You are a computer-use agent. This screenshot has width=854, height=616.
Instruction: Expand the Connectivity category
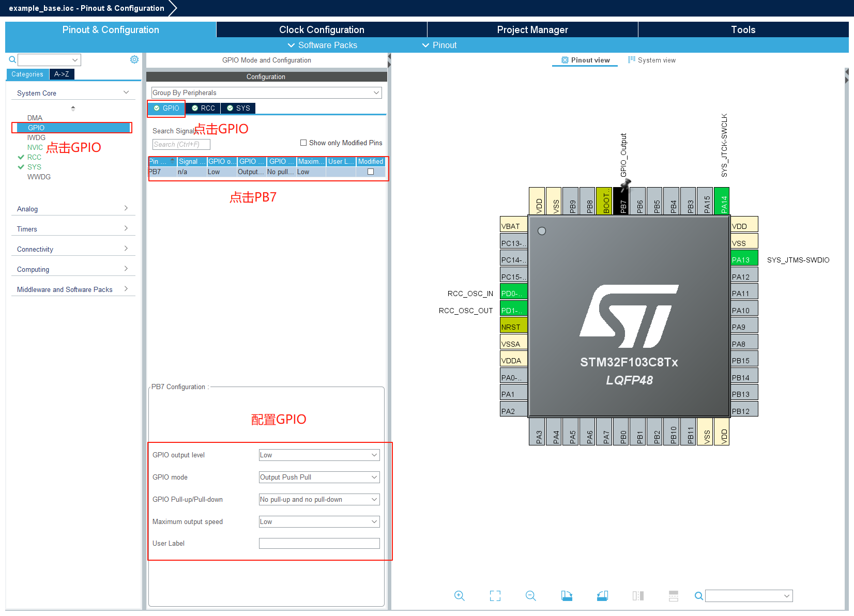click(x=73, y=249)
